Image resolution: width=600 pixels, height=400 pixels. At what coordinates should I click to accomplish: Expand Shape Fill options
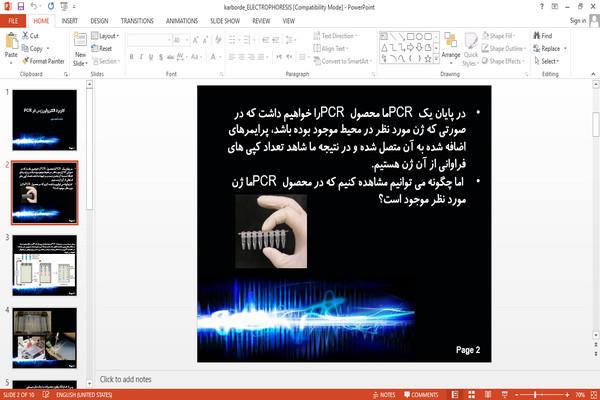tap(499, 36)
